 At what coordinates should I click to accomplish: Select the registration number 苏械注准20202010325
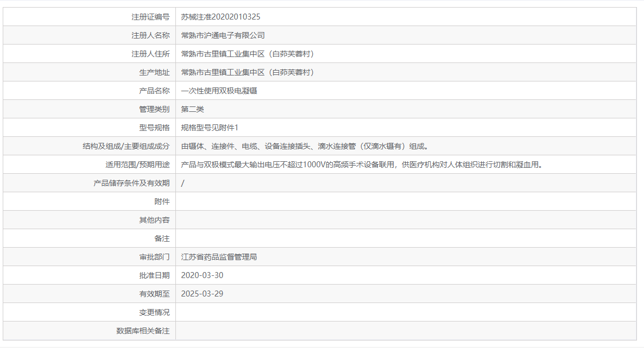coord(219,16)
